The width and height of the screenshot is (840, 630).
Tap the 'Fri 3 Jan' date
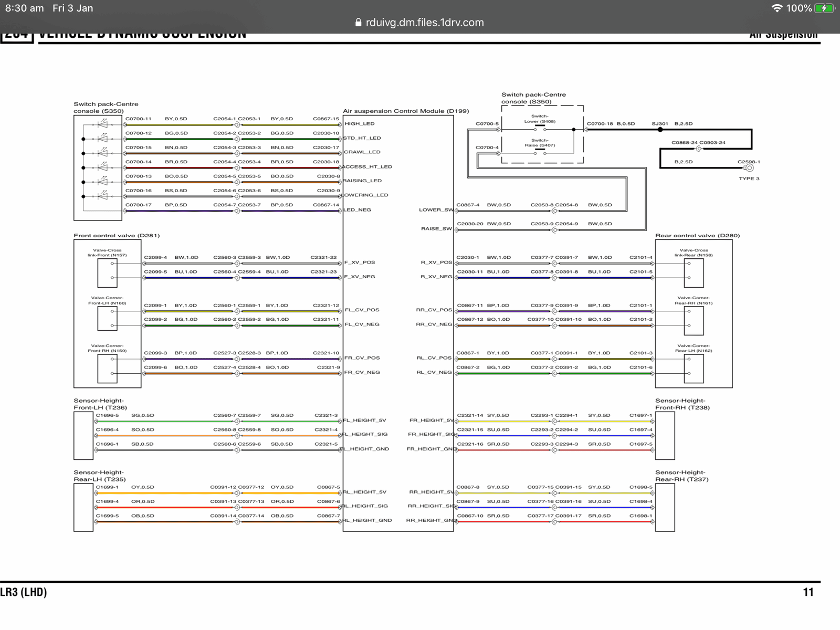[x=73, y=8]
